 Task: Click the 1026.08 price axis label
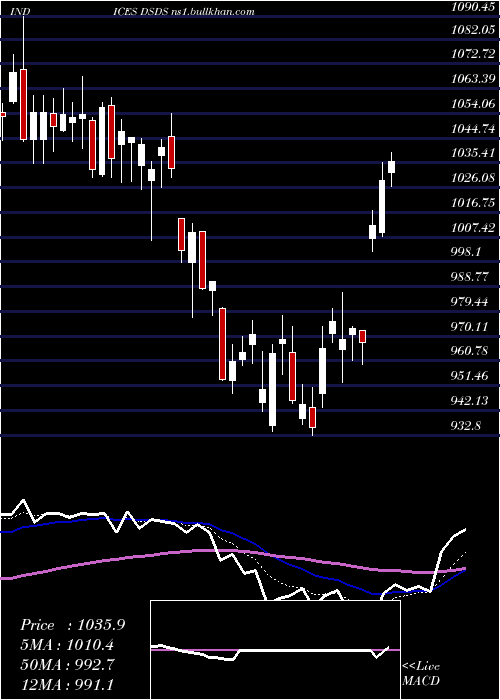click(x=474, y=178)
